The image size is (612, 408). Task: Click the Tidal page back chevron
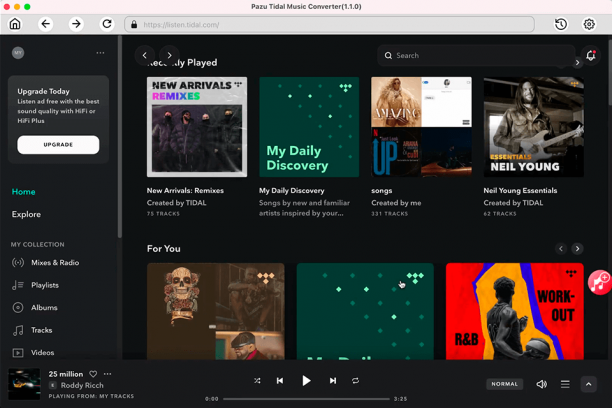point(145,55)
